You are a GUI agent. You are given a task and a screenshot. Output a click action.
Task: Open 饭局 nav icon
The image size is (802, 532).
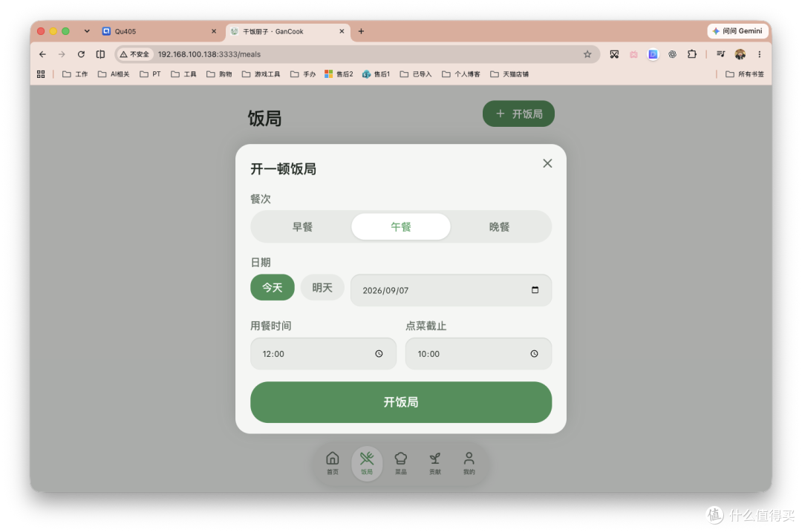click(x=367, y=463)
